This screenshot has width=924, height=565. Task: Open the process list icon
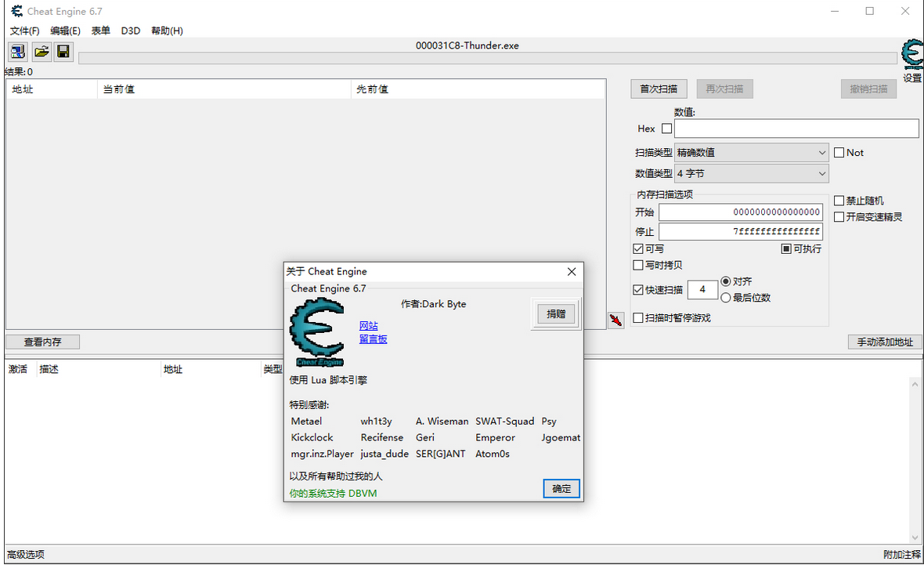tap(18, 52)
